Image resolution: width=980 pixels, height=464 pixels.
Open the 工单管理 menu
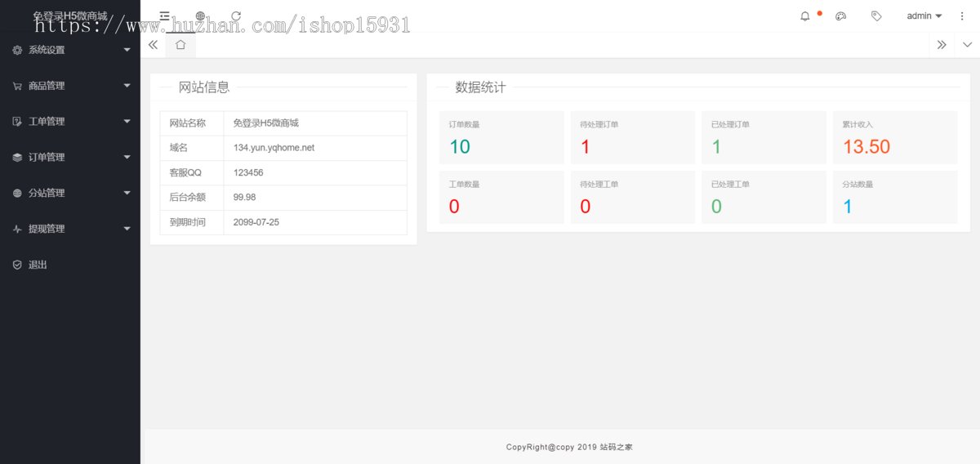[70, 122]
